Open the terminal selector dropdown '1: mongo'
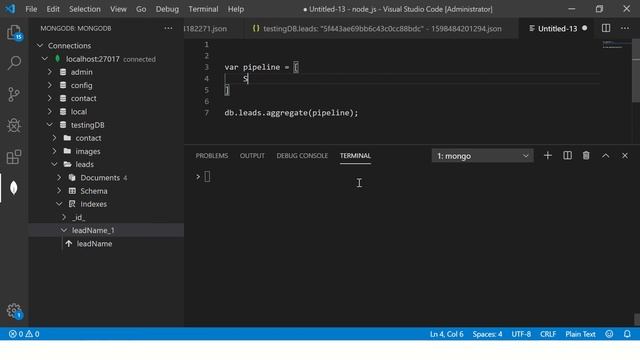The width and height of the screenshot is (640, 360). (x=482, y=156)
